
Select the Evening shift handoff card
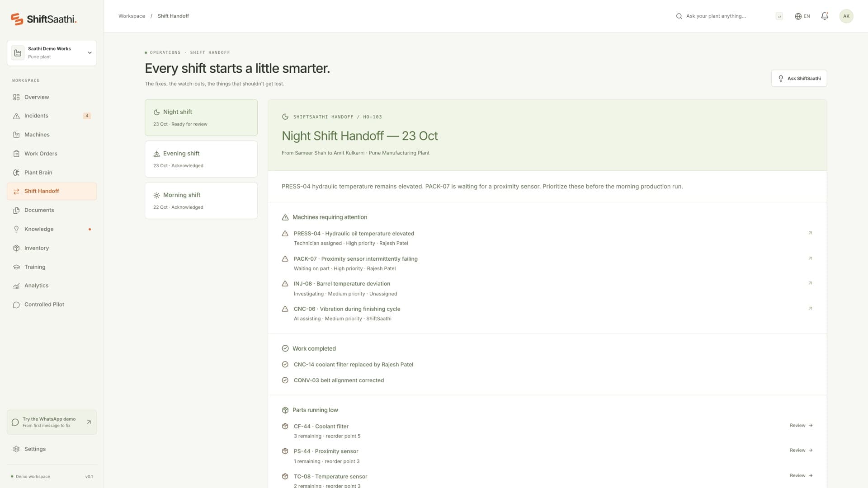pyautogui.click(x=201, y=159)
